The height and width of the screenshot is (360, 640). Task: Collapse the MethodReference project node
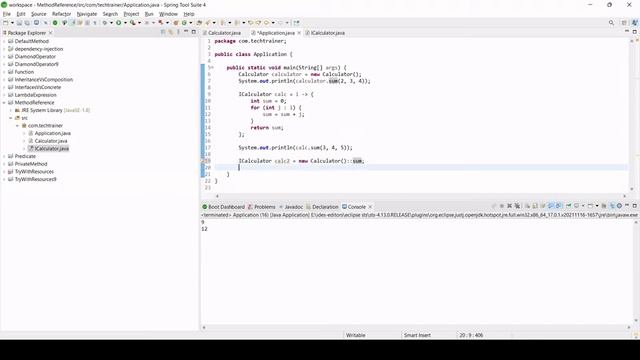tap(4, 103)
